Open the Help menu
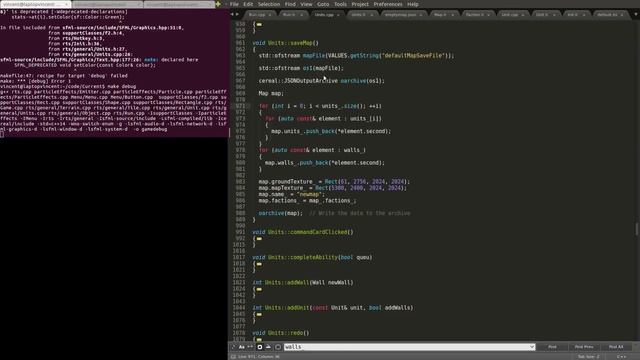This screenshot has height=360, width=640. [x=413, y=4]
